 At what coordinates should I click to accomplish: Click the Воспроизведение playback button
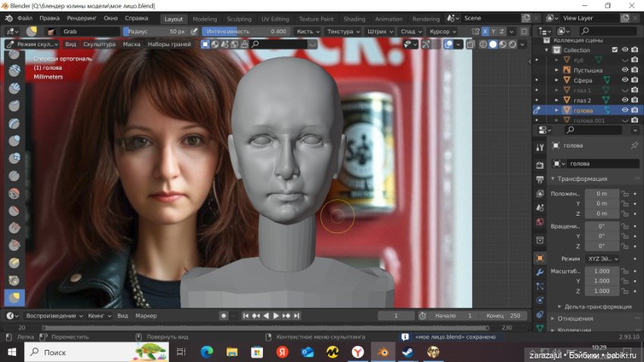tap(55, 316)
